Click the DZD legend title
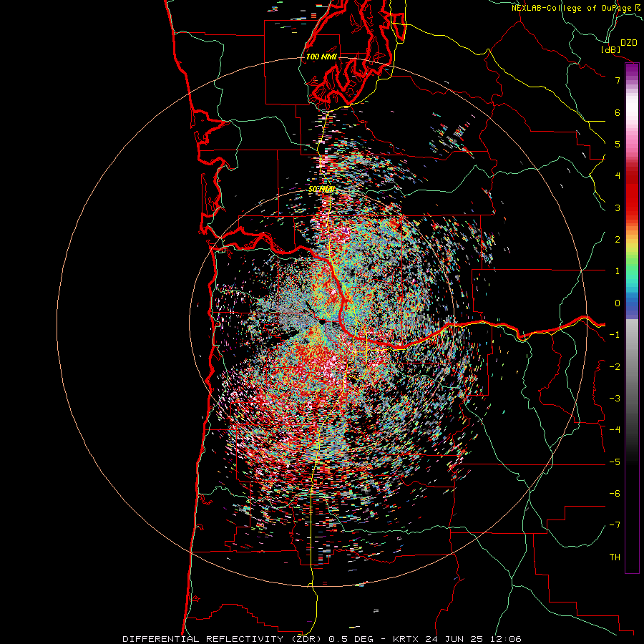Viewport: 644px width, 644px height. [x=629, y=43]
